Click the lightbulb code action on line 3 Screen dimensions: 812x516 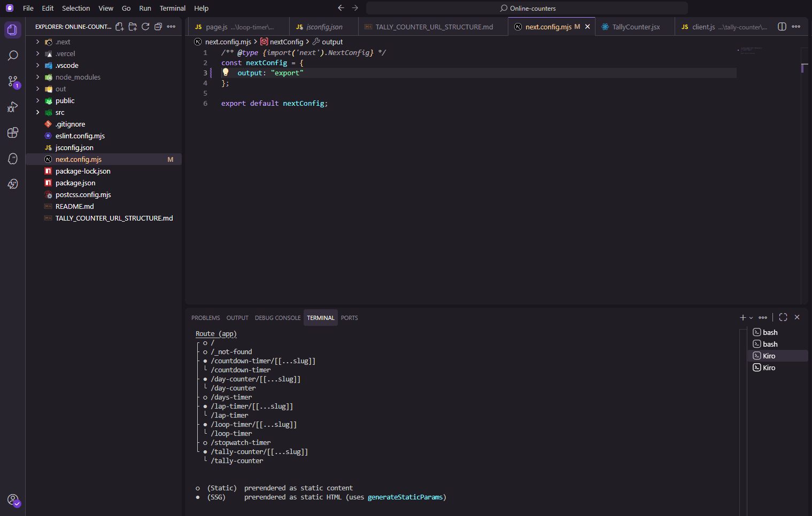tap(226, 73)
